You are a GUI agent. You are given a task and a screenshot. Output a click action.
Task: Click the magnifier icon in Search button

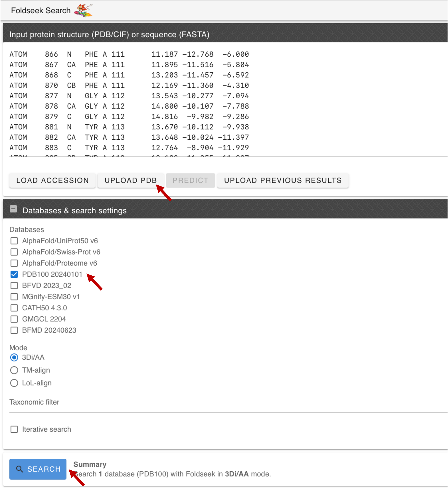[x=19, y=469]
